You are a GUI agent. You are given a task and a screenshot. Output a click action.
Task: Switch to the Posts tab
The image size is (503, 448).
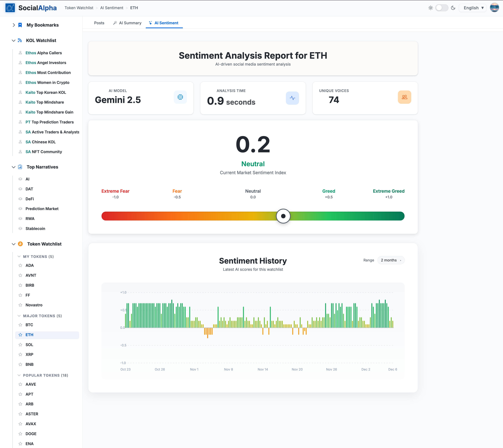coord(99,23)
